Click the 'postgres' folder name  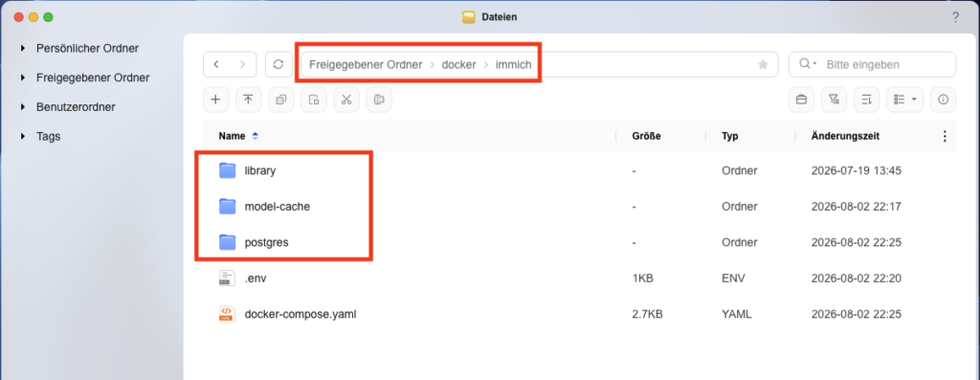[266, 242]
